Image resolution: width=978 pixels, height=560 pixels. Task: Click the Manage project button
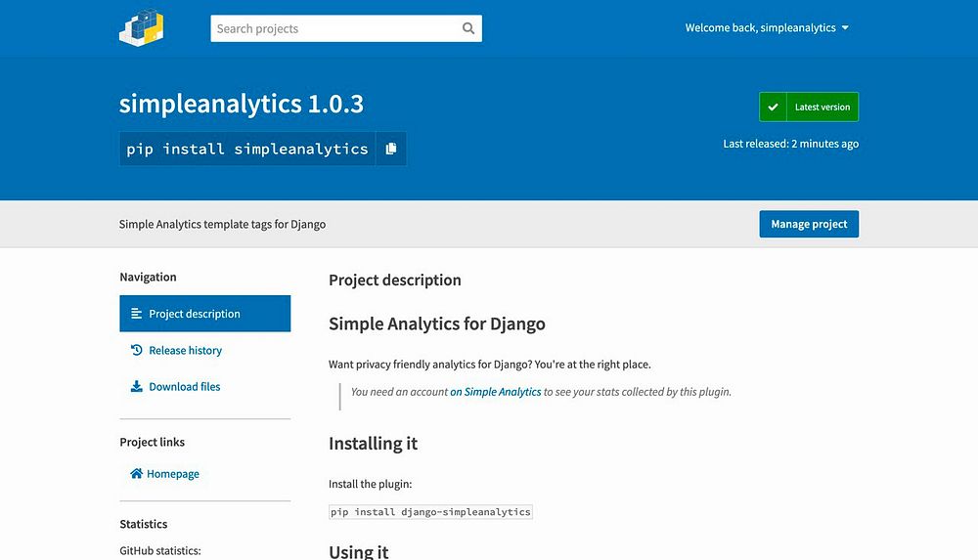pyautogui.click(x=809, y=224)
